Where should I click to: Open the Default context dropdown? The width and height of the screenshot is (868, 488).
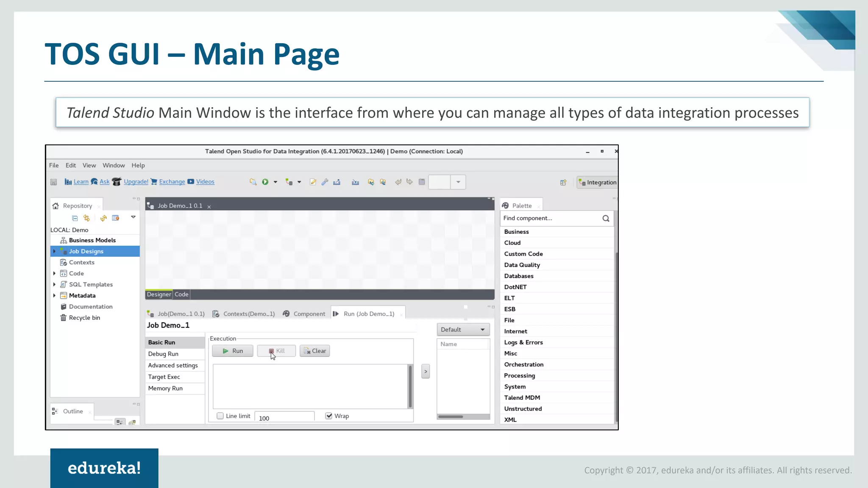[463, 330]
